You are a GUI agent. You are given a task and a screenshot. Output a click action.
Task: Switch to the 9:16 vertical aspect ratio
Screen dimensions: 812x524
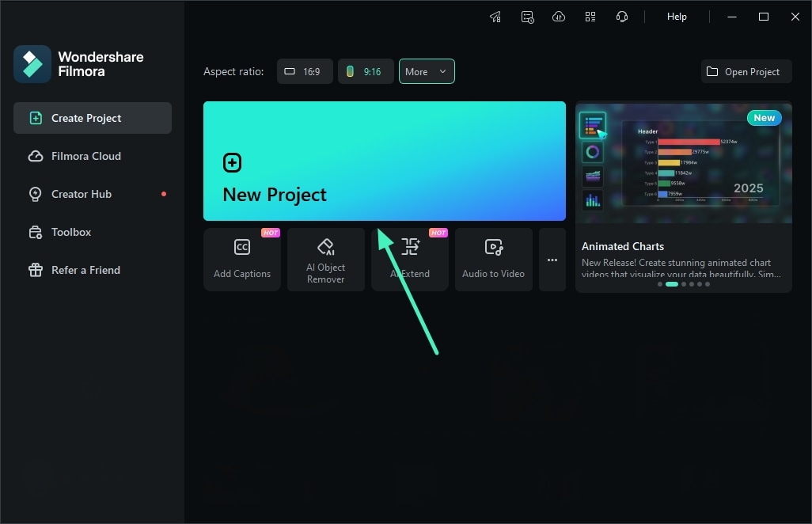[x=366, y=71]
